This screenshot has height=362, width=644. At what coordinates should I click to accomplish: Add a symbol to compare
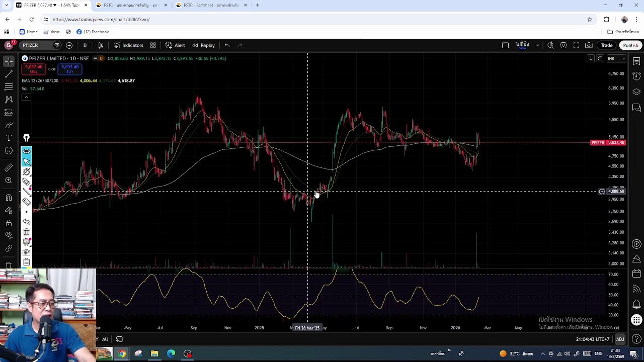[69, 45]
